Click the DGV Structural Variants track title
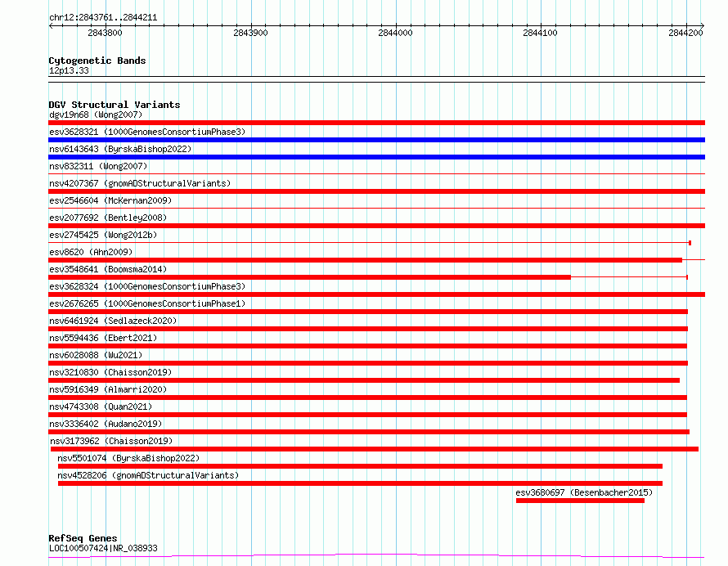Image resolution: width=728 pixels, height=566 pixels. tap(115, 105)
